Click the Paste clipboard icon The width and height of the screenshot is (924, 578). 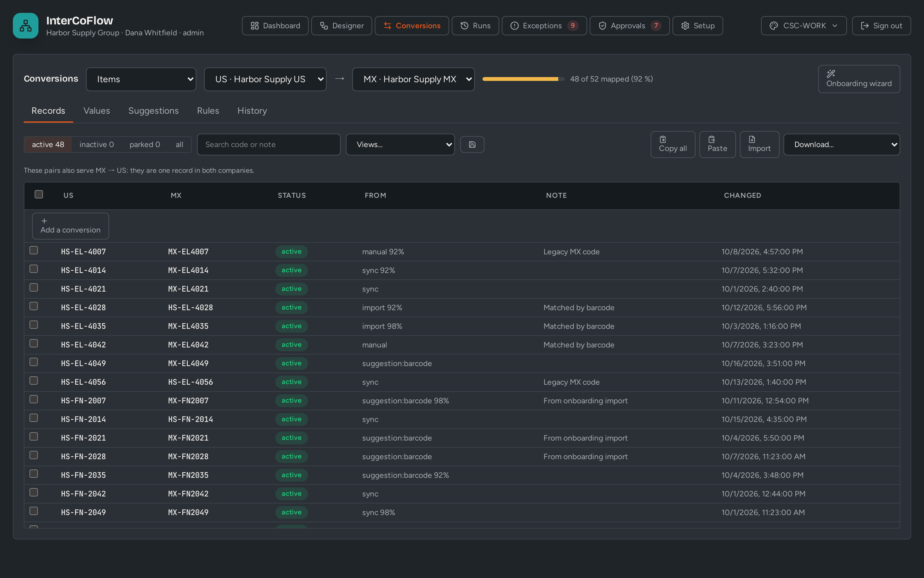click(x=712, y=139)
